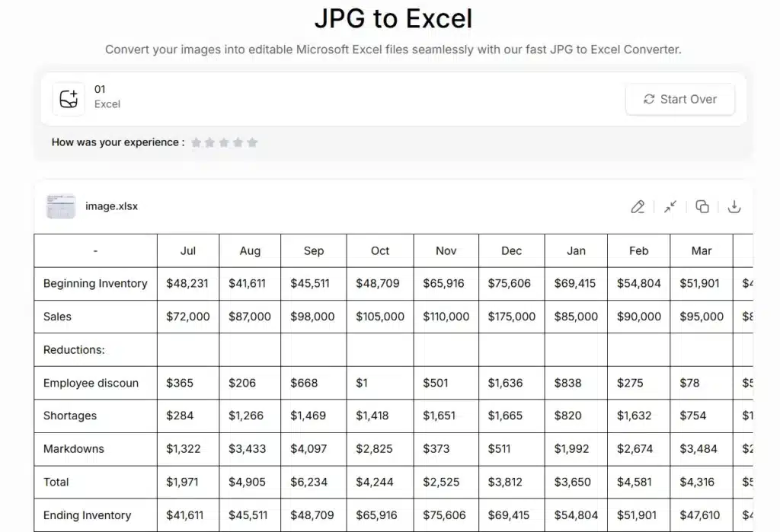This screenshot has width=780, height=532.
Task: Rate your experience with the first star
Action: point(196,142)
